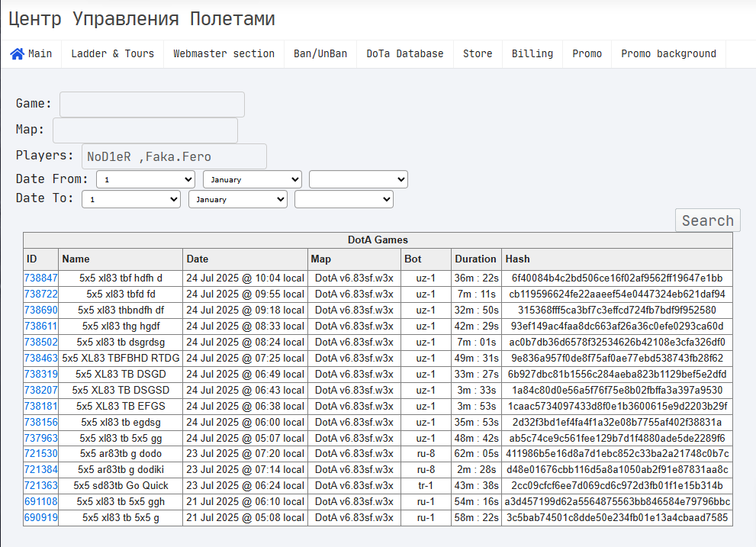Open Date To month dropdown

click(x=238, y=199)
